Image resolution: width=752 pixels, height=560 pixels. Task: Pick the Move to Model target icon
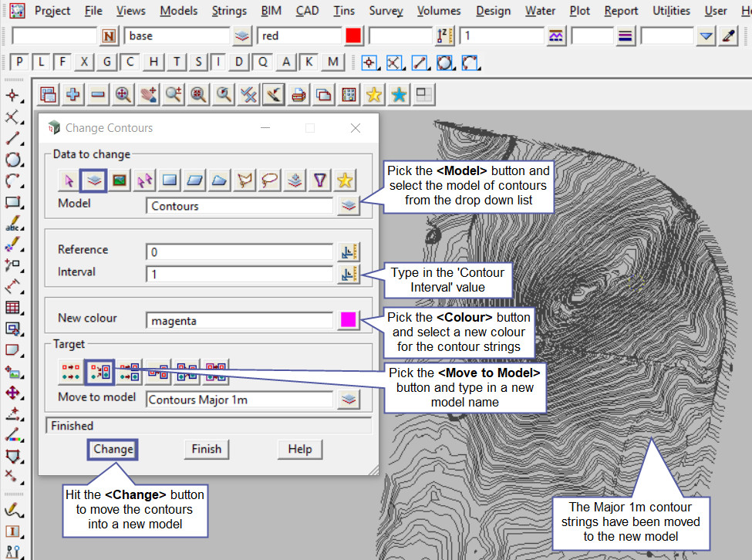point(99,373)
